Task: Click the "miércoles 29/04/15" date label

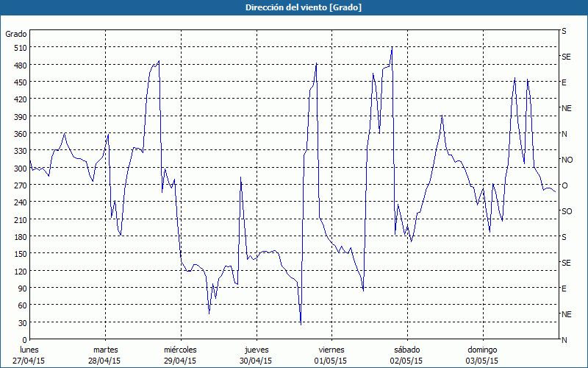Action: pos(180,355)
